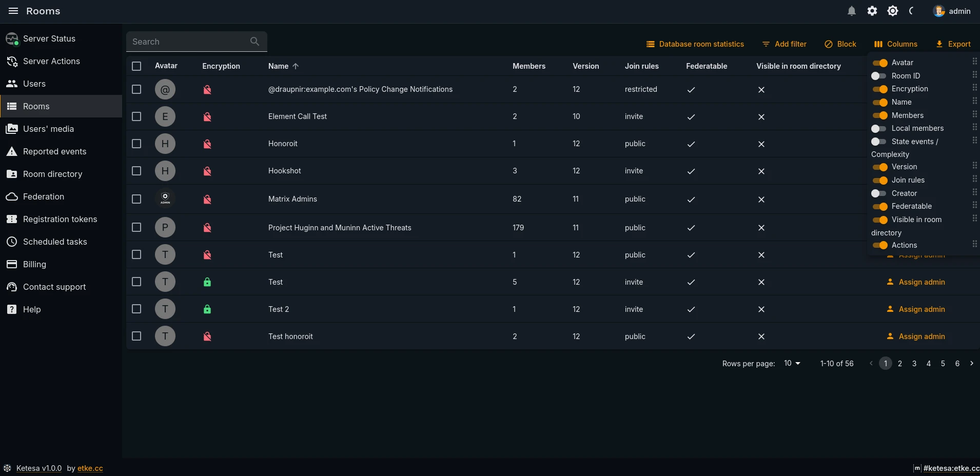Screen dimensions: 980x476
Task: Open #ketesa:etke.cc room link
Action: (x=951, y=468)
